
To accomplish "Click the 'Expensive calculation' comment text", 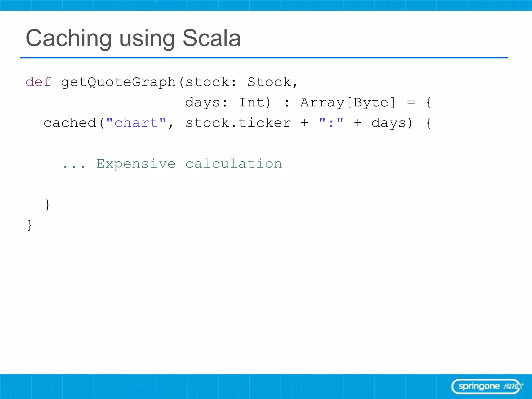I will click(189, 164).
